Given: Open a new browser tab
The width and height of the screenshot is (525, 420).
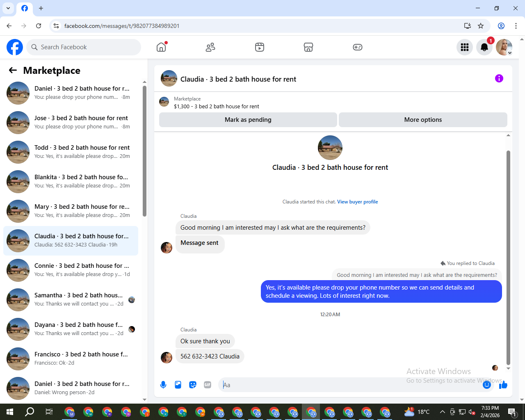Looking at the screenshot, I should click(41, 8).
